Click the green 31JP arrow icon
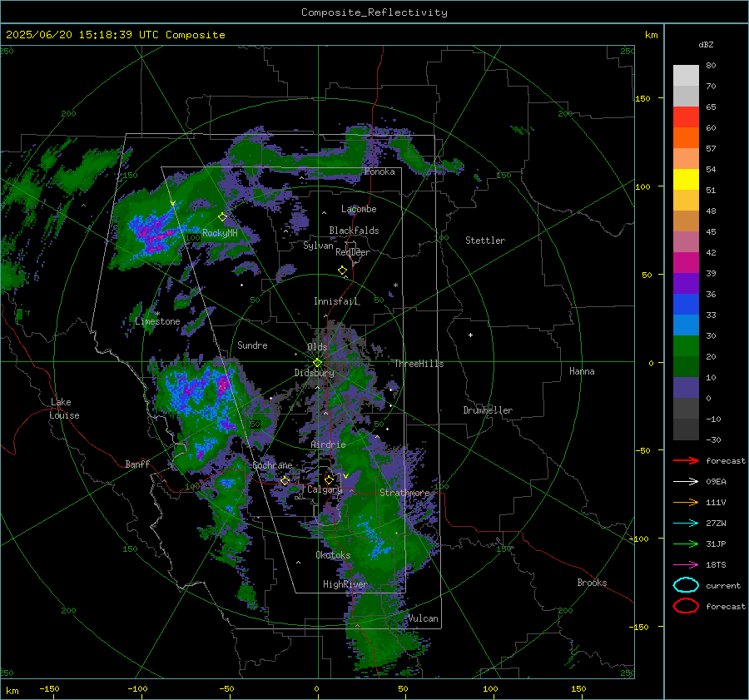Viewport: 749px width, 700px height. pyautogui.click(x=686, y=544)
